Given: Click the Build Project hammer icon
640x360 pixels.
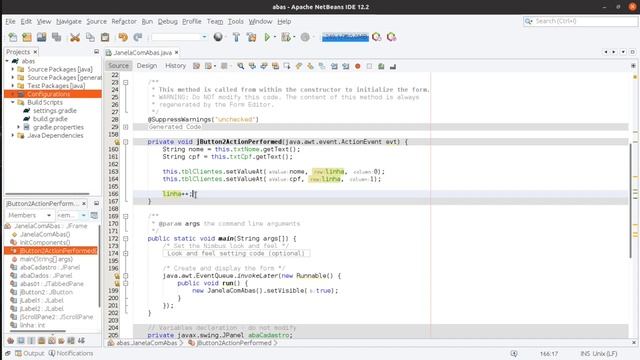Looking at the screenshot, I should click(x=236, y=37).
